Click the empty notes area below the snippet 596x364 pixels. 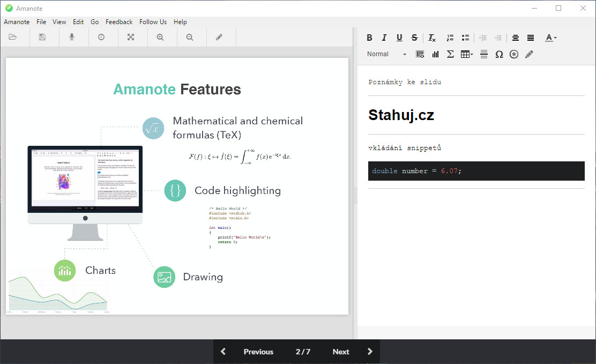pyautogui.click(x=476, y=257)
